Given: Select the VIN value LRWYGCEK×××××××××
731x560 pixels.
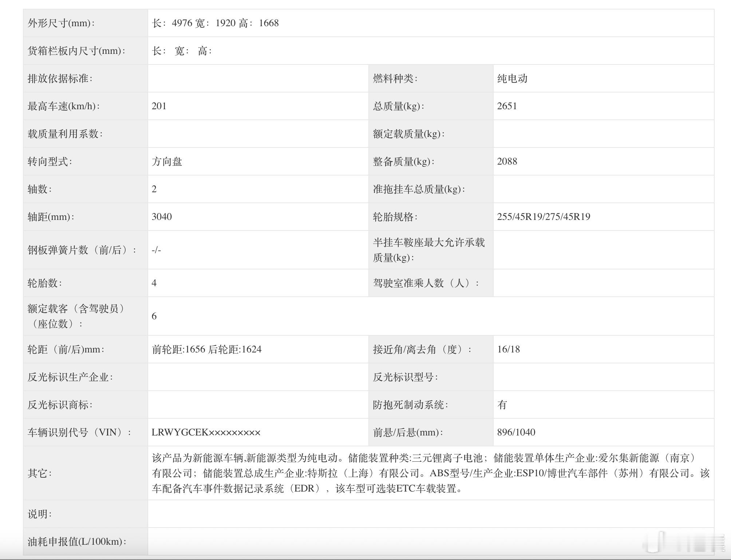Looking at the screenshot, I should [x=206, y=433].
